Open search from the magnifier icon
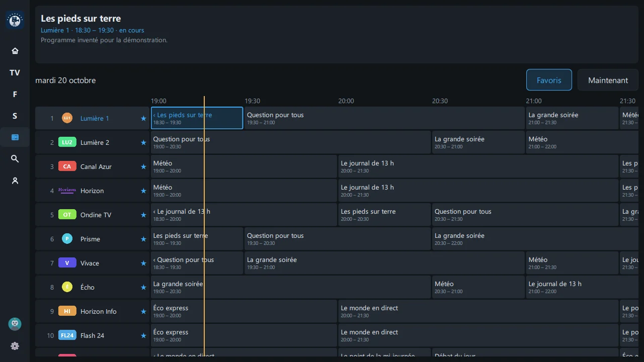The height and width of the screenshot is (362, 644). coord(15,159)
